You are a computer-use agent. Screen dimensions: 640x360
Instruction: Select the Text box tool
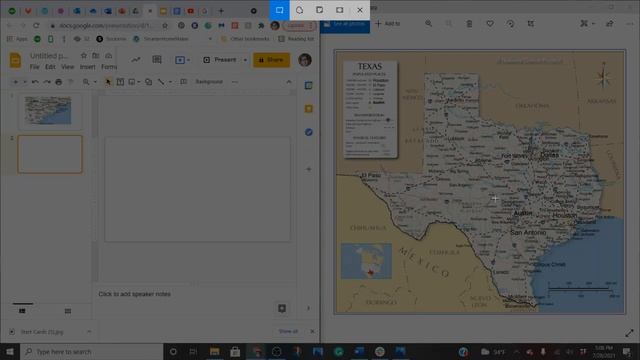[x=120, y=82]
